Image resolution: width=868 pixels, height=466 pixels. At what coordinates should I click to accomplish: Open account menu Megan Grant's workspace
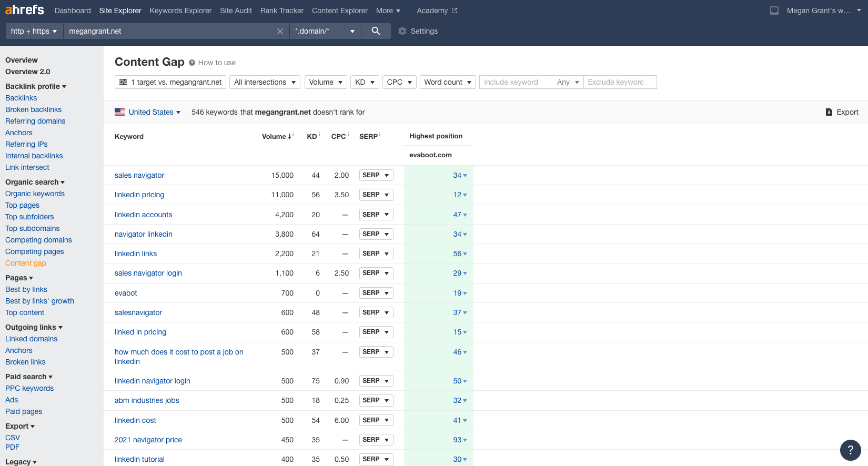coord(824,11)
